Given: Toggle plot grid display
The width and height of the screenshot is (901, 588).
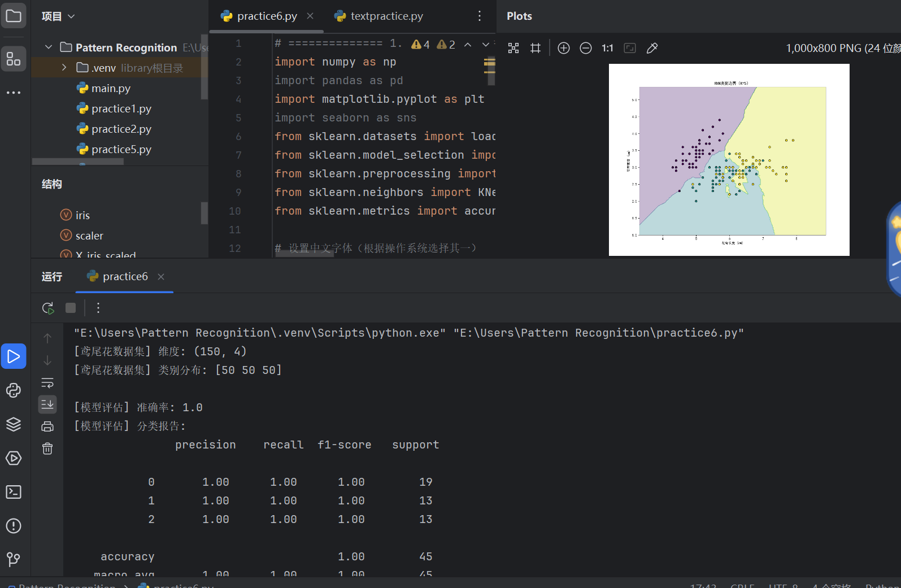Looking at the screenshot, I should [x=536, y=48].
